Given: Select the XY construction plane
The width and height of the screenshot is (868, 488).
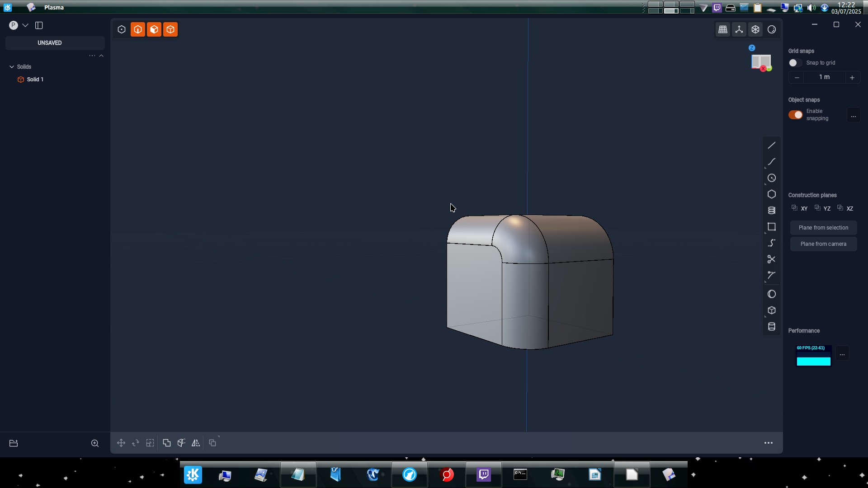Looking at the screenshot, I should coord(800,208).
